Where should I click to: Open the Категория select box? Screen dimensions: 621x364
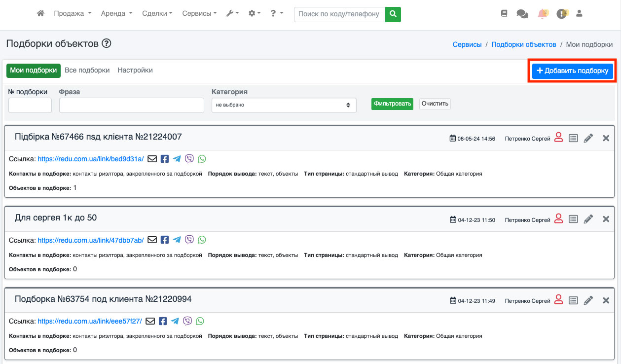pos(284,105)
